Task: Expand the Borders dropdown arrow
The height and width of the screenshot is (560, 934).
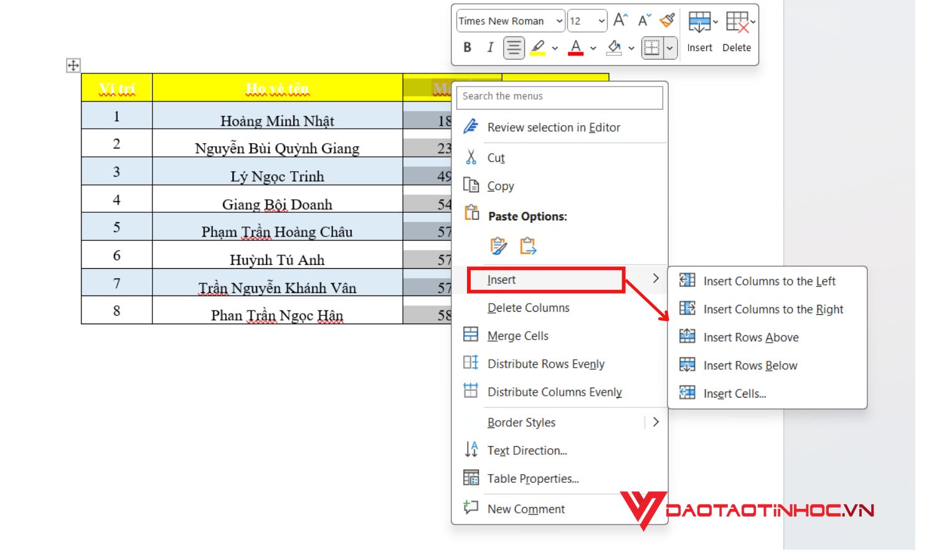Action: pyautogui.click(x=670, y=48)
